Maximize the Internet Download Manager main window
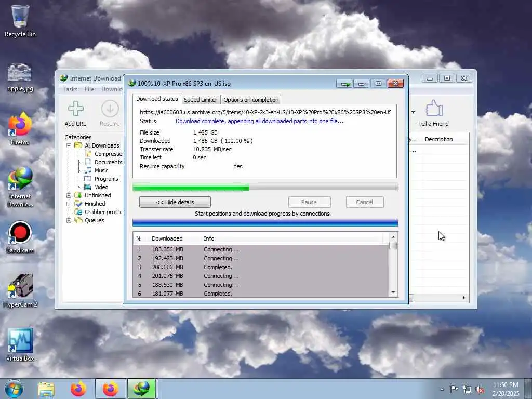 click(447, 78)
